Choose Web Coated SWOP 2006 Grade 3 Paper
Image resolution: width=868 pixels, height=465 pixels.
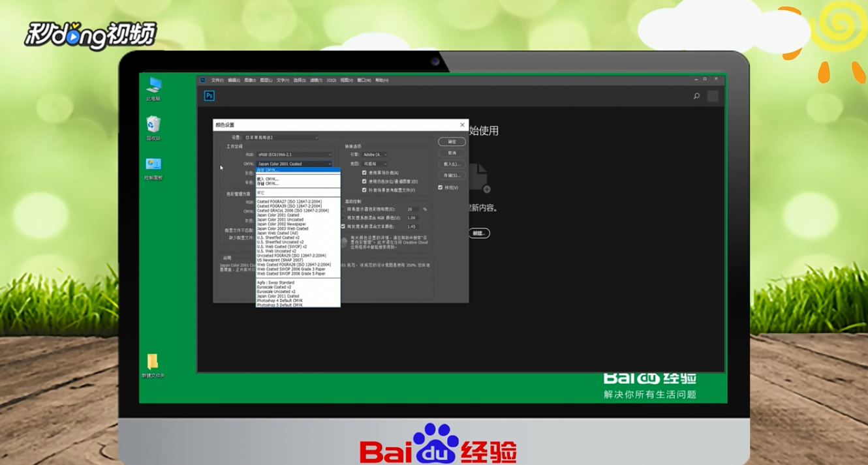click(298, 269)
